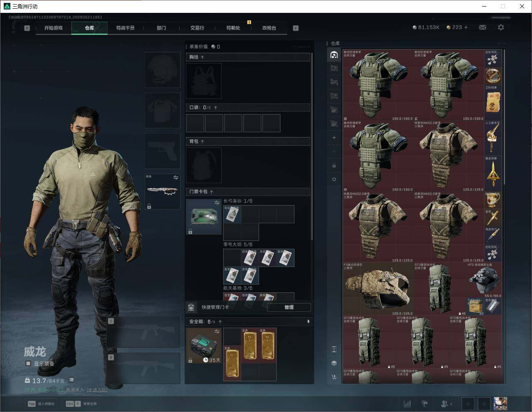Screen dimensions: 532x412
Task: Show help for 口袋 section
Action: [x=215, y=108]
